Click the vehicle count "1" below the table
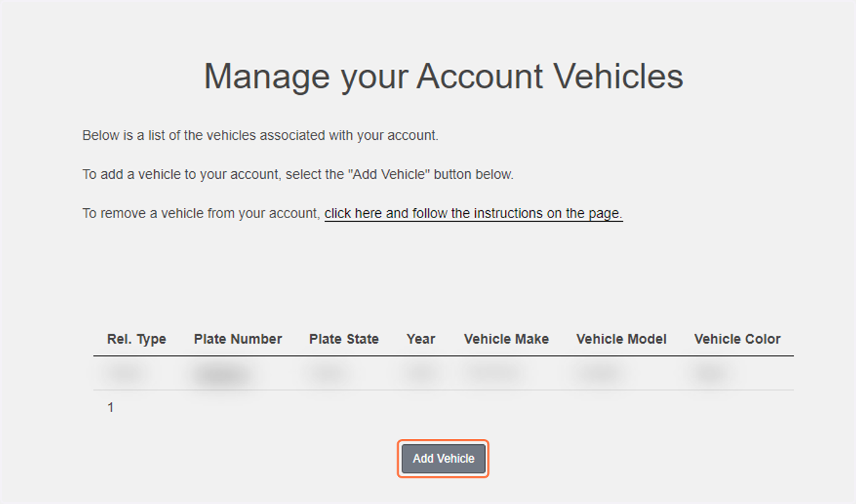 coord(111,408)
